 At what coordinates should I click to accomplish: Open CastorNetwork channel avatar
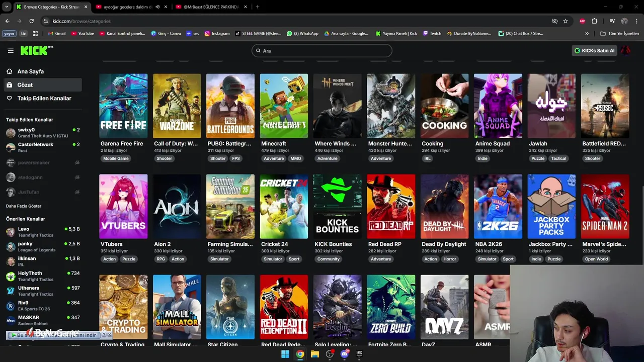[x=11, y=147]
